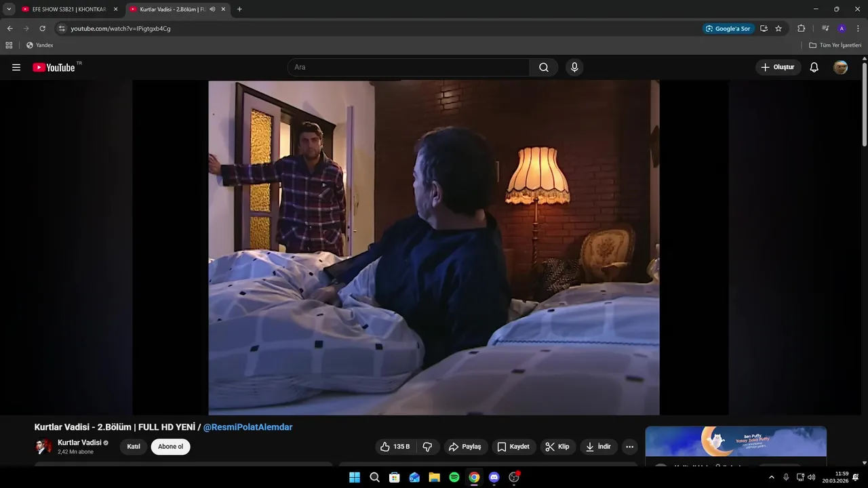Screen dimensions: 868x488
Task: Open the red-badge app icon after Discord
Action: [514, 477]
